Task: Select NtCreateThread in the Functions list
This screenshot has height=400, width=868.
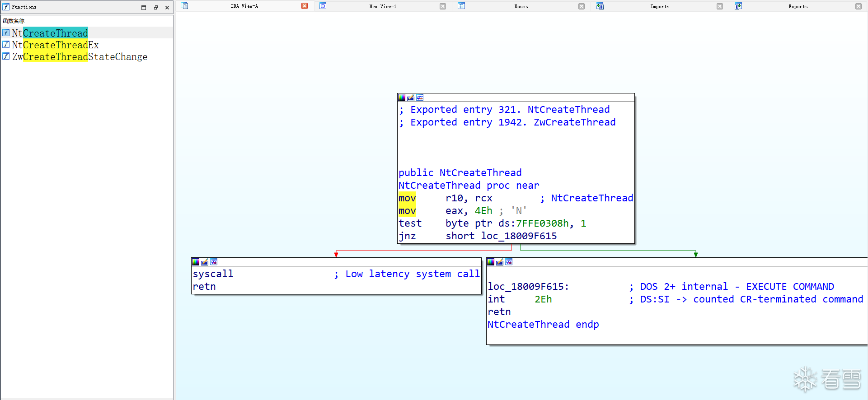Action: tap(87, 33)
